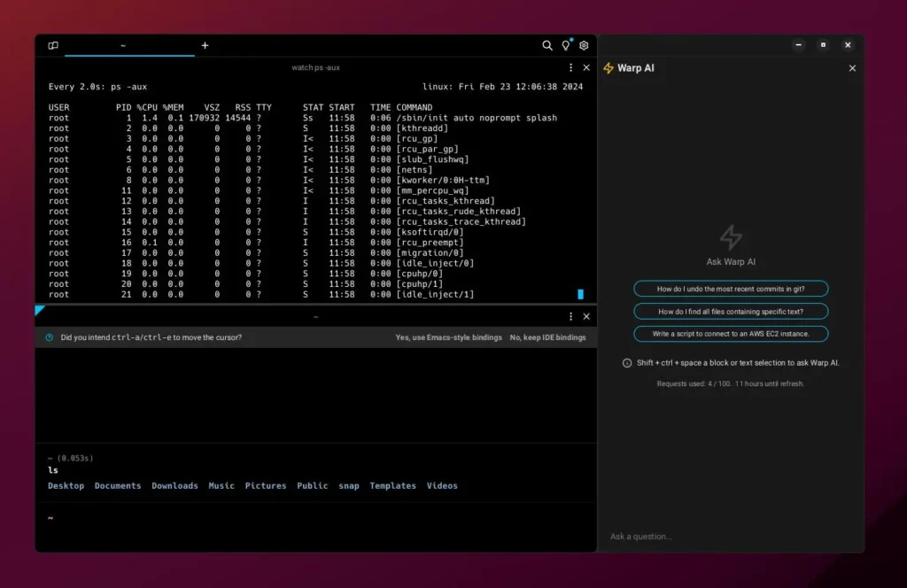Click the blue block marker on lower pane corner
Screen dimensions: 907x588
tap(40, 310)
